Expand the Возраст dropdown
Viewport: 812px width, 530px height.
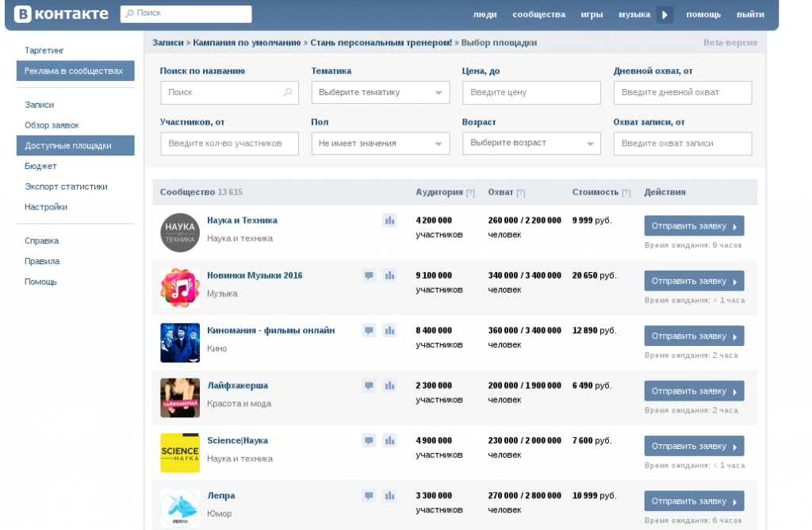(x=531, y=144)
